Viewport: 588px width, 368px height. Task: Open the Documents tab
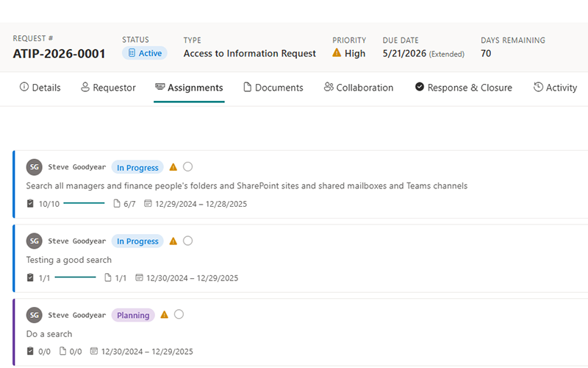click(x=273, y=88)
